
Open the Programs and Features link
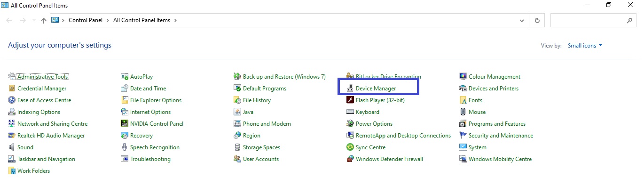click(497, 124)
